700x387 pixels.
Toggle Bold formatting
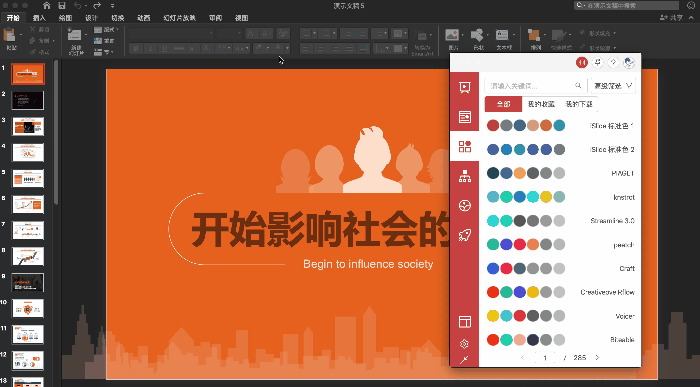pyautogui.click(x=136, y=48)
